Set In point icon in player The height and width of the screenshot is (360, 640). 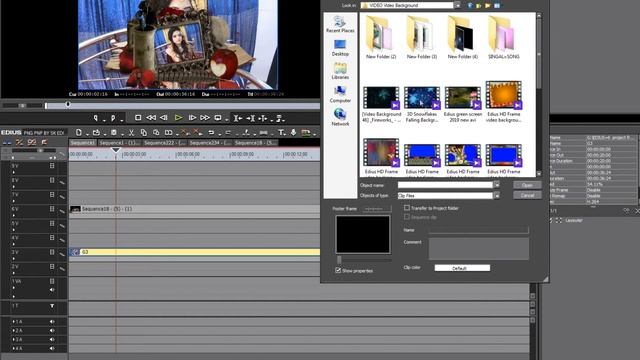(96, 118)
